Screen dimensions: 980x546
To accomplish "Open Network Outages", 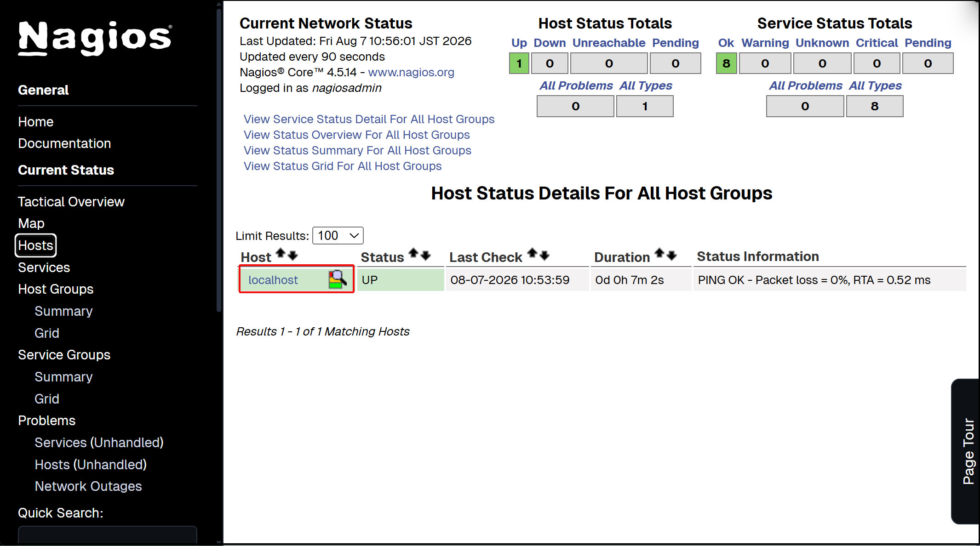I will point(88,486).
